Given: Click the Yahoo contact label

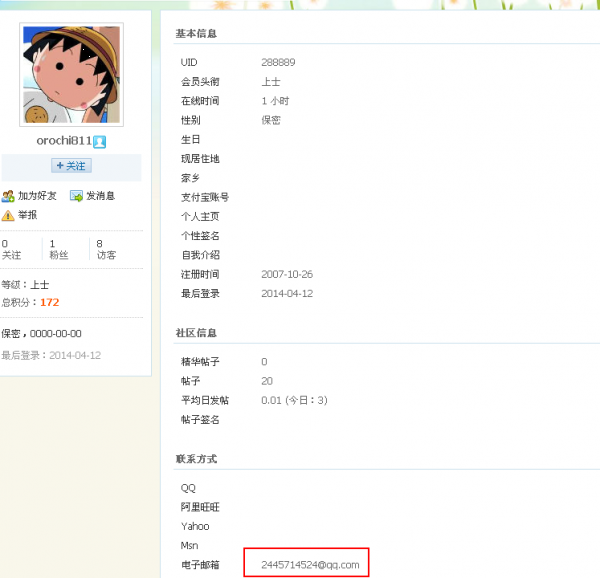Looking at the screenshot, I should tap(195, 526).
